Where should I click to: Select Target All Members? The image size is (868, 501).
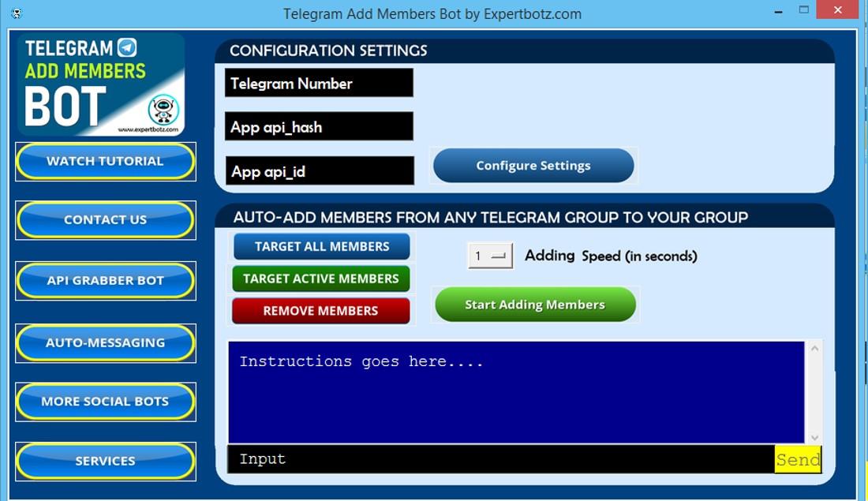pos(320,246)
